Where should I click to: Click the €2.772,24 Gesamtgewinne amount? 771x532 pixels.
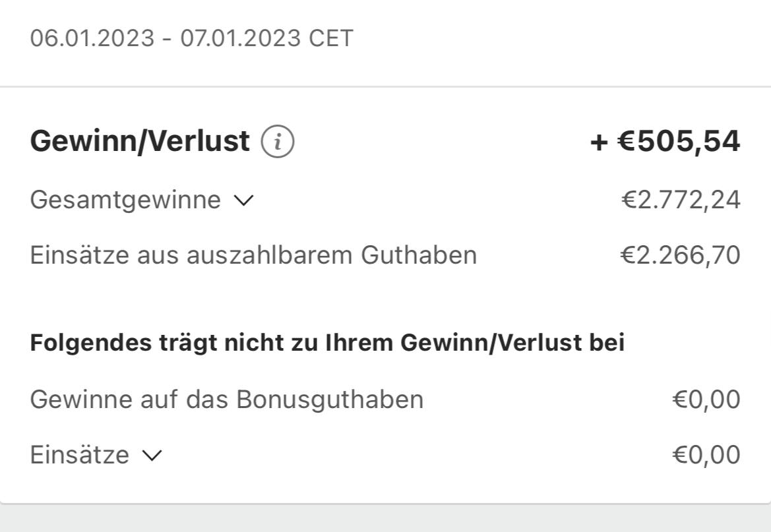click(x=681, y=200)
